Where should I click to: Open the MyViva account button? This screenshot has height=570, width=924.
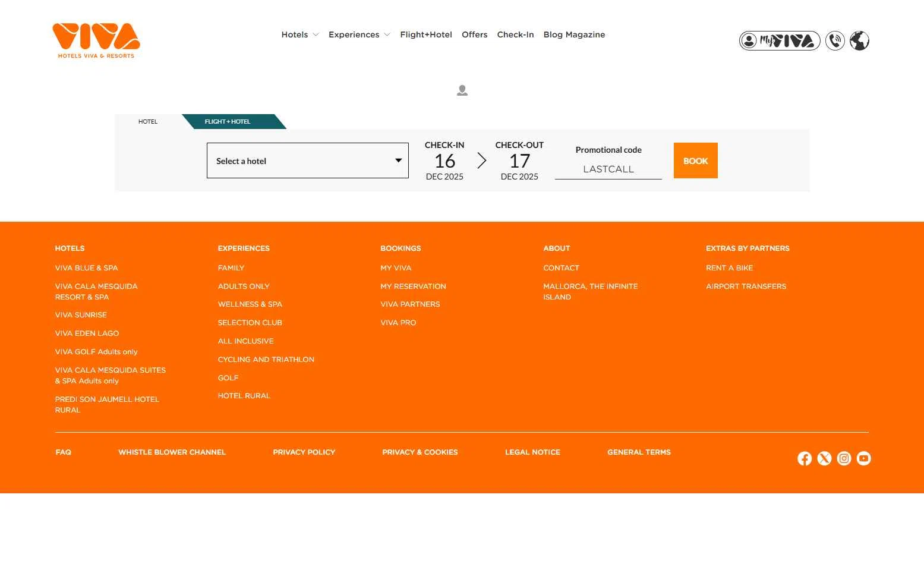click(780, 40)
